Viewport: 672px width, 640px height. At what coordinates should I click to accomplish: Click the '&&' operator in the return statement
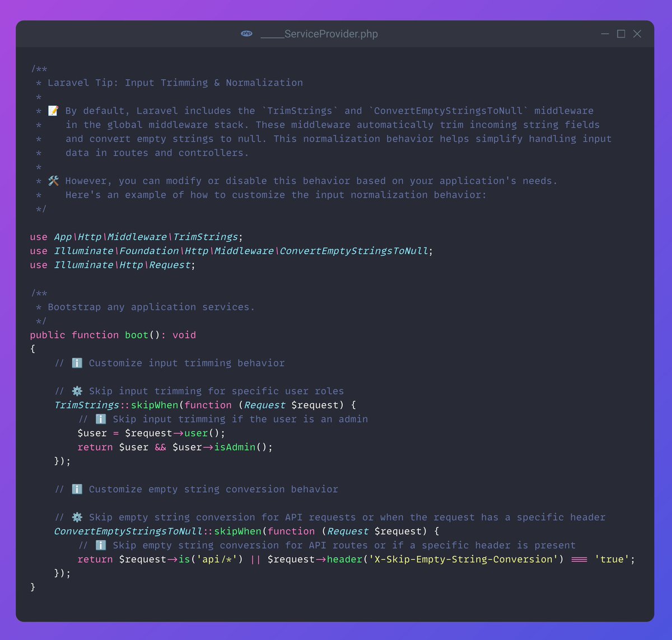[161, 447]
